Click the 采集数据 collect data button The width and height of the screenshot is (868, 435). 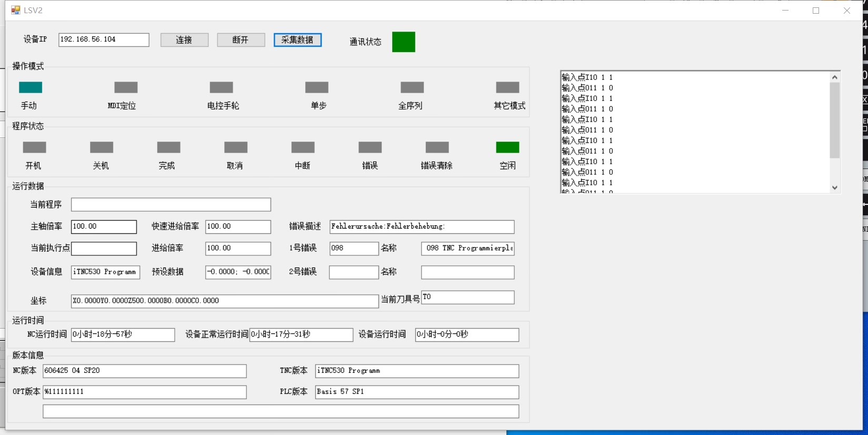297,40
